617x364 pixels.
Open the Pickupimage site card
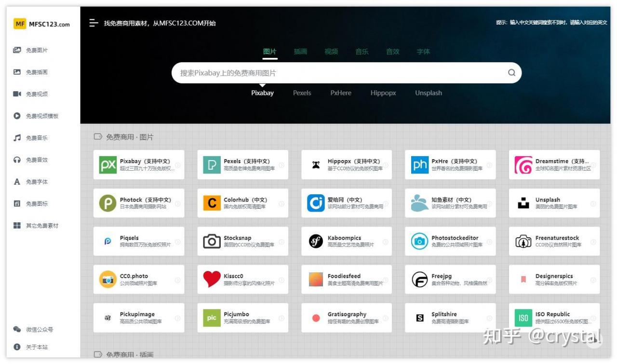coord(139,318)
